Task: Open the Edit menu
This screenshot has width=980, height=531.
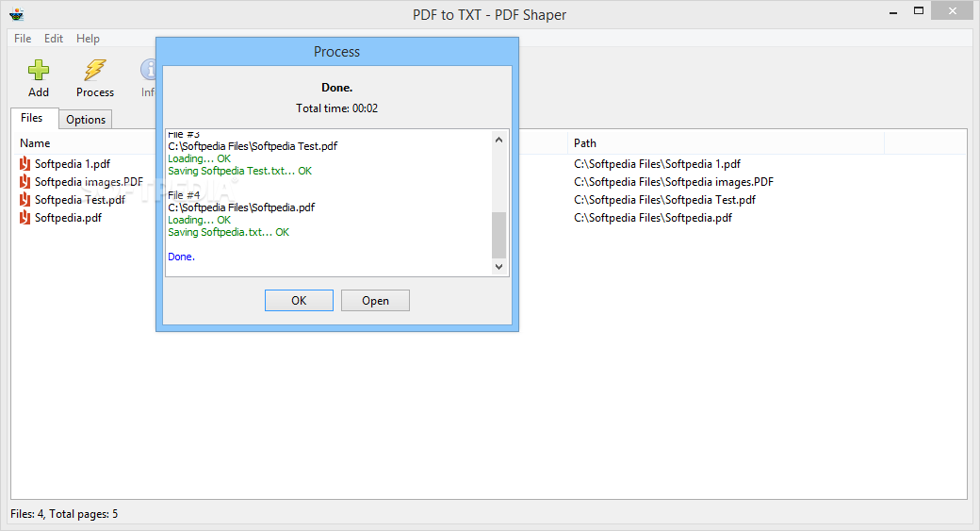Action: coord(53,38)
